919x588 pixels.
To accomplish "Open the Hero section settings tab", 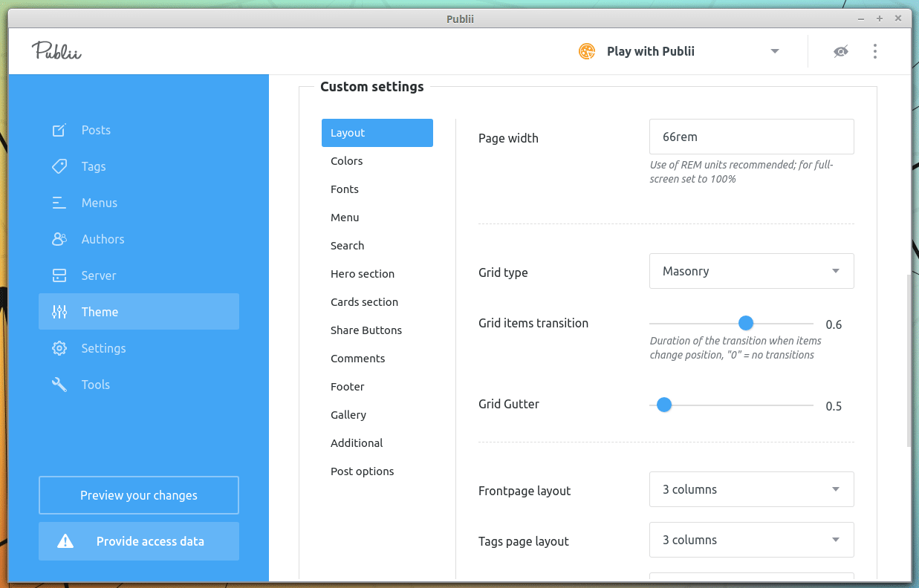I will [377, 274].
